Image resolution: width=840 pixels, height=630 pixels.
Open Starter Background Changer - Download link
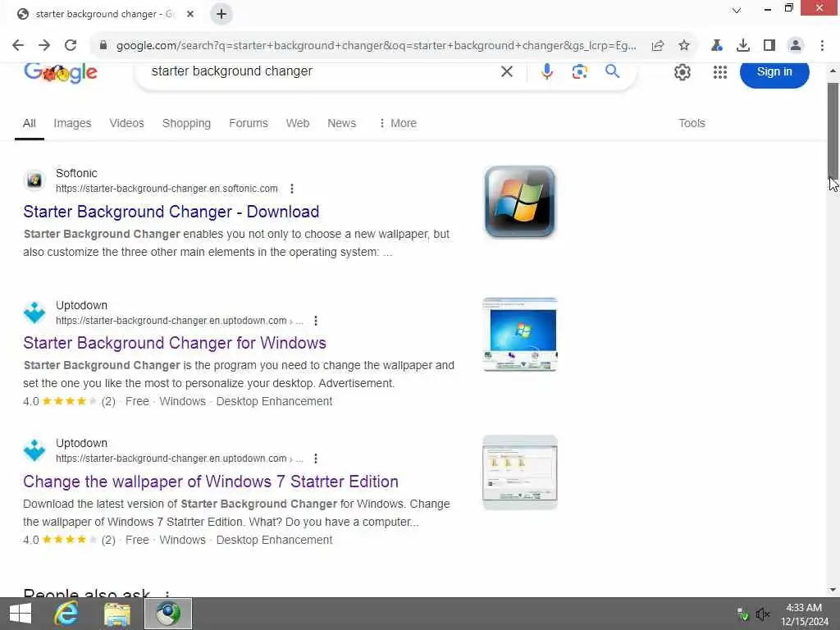click(x=171, y=212)
